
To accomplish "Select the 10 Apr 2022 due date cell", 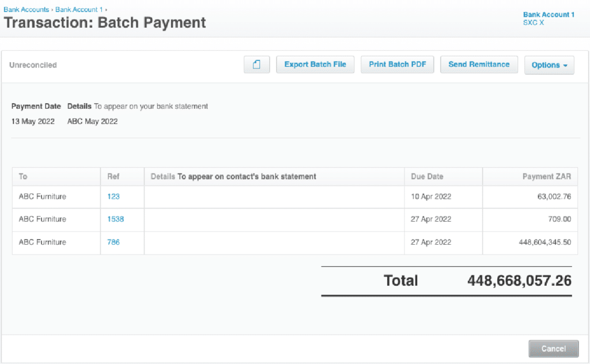I will pos(431,196).
